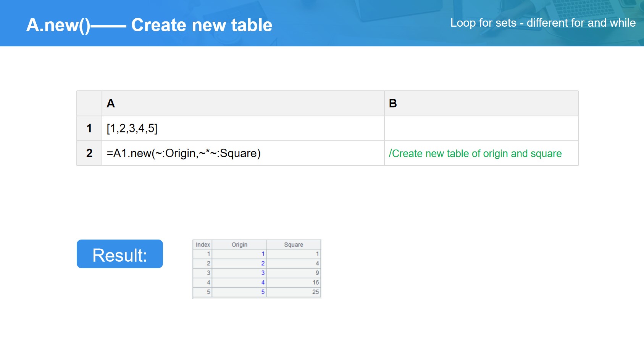Click the blue Result: button
This screenshot has width=644, height=362.
(x=119, y=254)
